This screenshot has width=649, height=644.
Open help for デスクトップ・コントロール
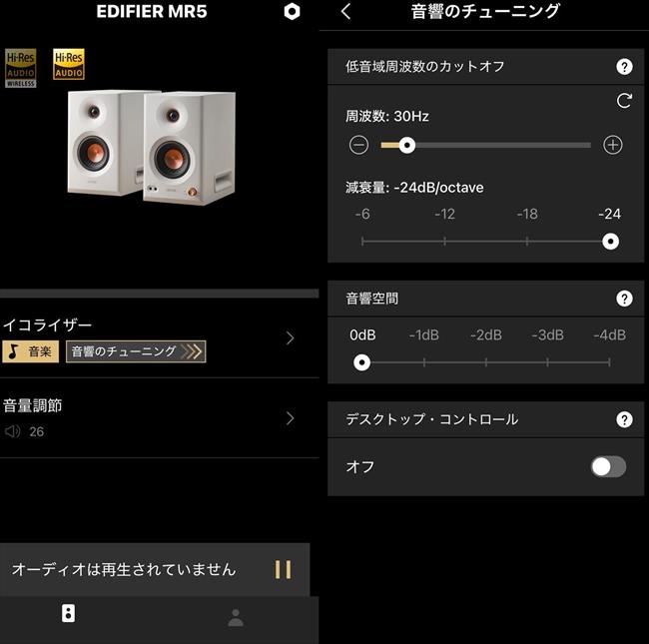click(624, 419)
